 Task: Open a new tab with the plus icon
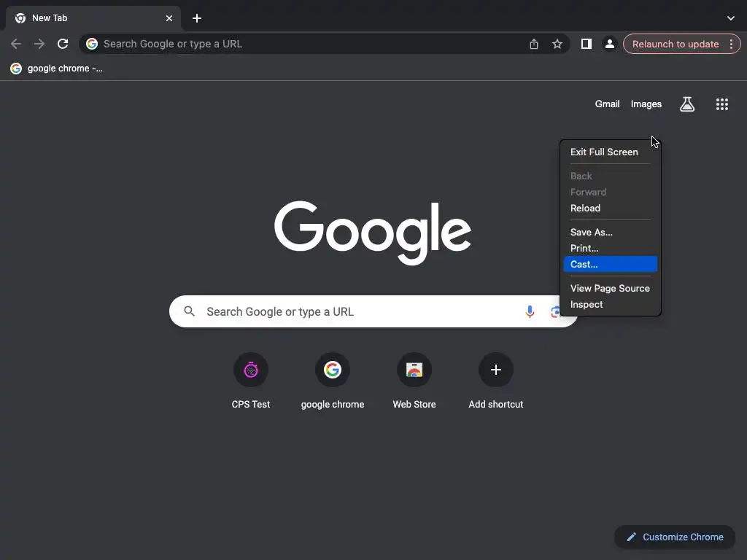(x=197, y=18)
